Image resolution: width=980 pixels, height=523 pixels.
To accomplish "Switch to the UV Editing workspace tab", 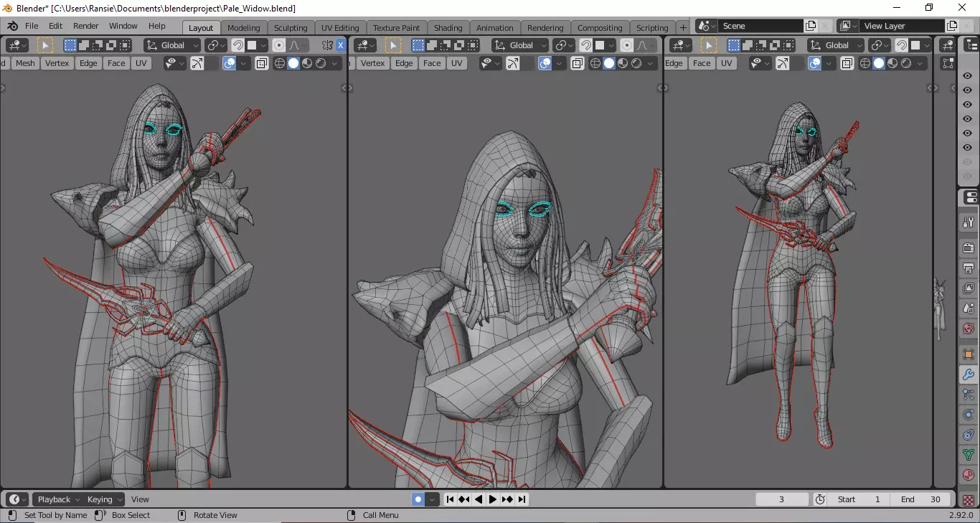I will 340,28.
